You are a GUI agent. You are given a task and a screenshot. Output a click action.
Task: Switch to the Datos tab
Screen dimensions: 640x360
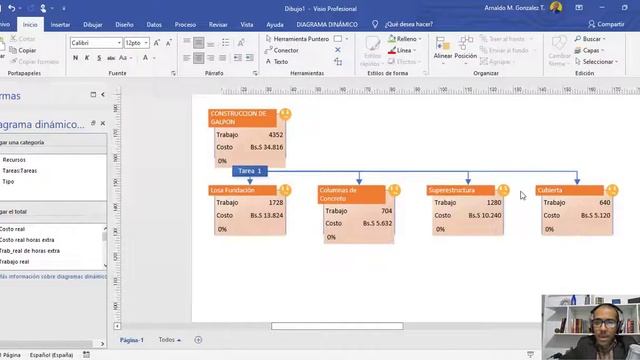click(x=154, y=24)
